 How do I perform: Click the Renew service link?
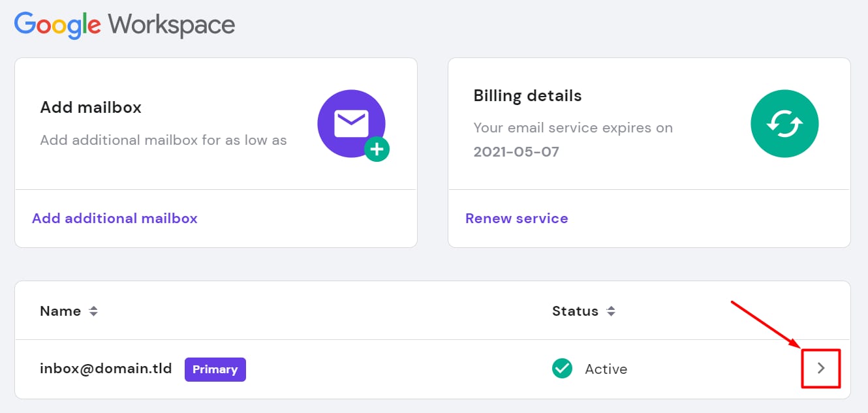516,218
